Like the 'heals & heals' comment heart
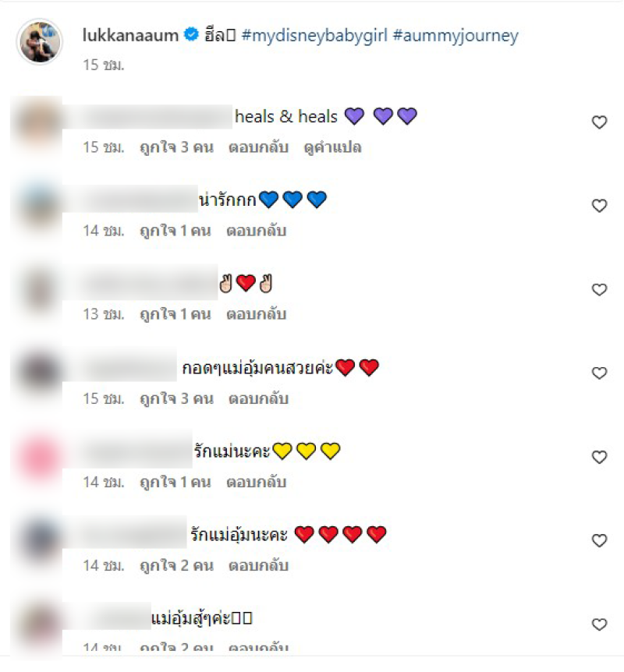Screen dimensions: 624x672 point(599,122)
